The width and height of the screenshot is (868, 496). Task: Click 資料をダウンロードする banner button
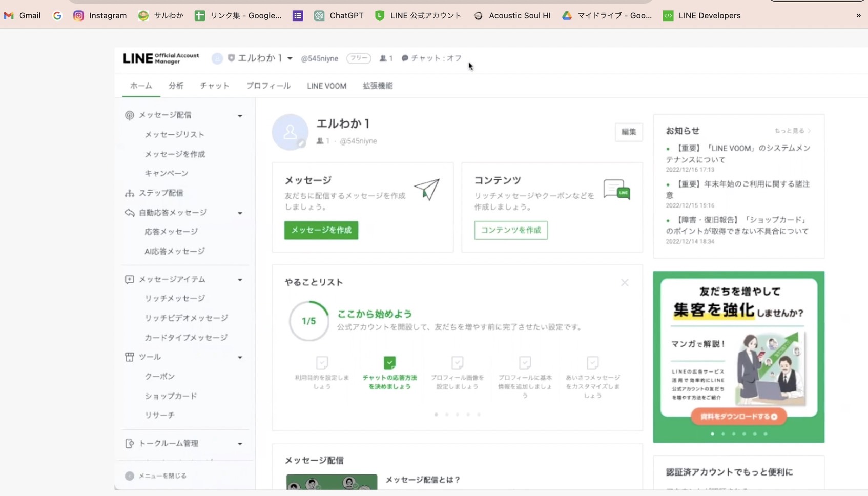[x=739, y=417]
